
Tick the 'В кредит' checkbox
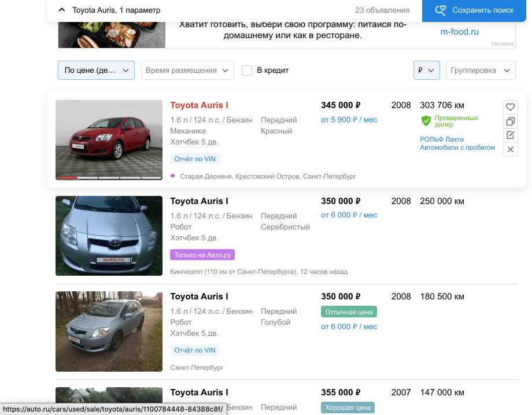click(247, 71)
